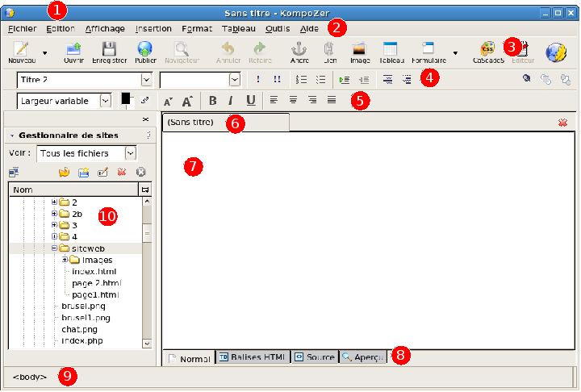
Task: Switch to Balises HTML view tab
Action: pos(253,357)
